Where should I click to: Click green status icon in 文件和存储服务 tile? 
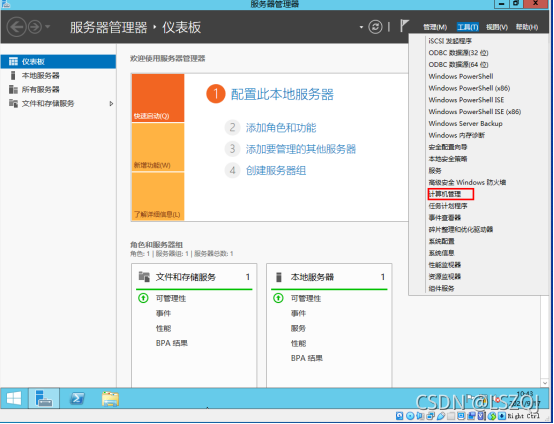coord(143,299)
